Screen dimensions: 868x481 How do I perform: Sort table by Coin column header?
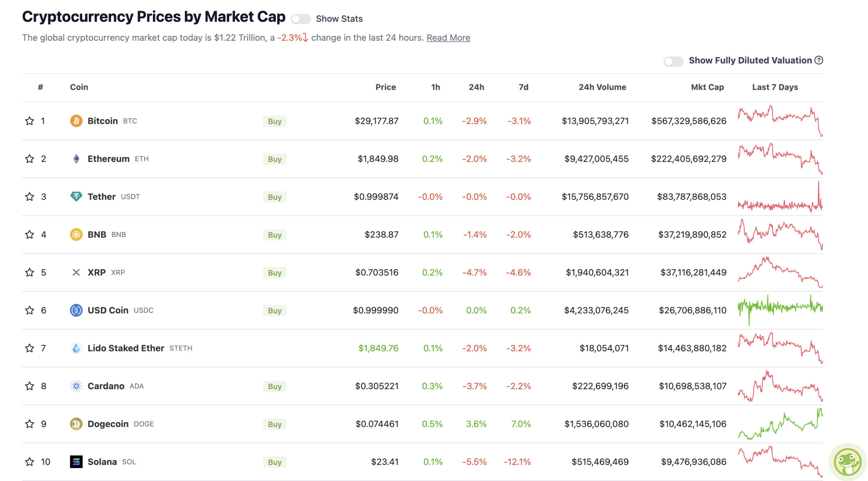pyautogui.click(x=79, y=87)
